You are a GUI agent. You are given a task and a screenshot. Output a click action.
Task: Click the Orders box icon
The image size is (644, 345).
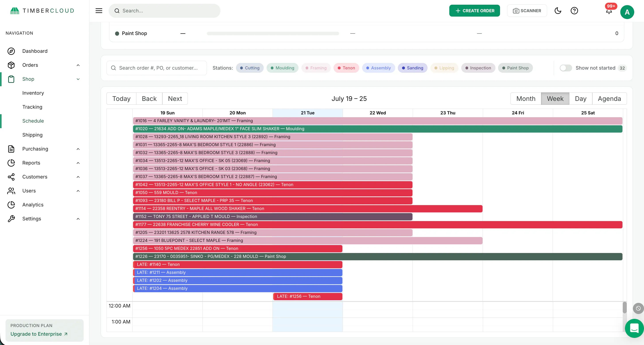tap(11, 65)
